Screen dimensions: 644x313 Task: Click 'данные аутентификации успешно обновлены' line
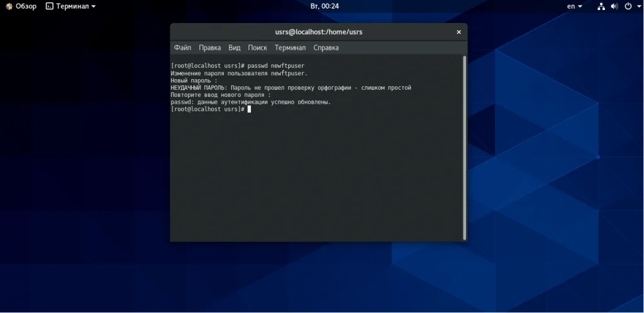250,102
